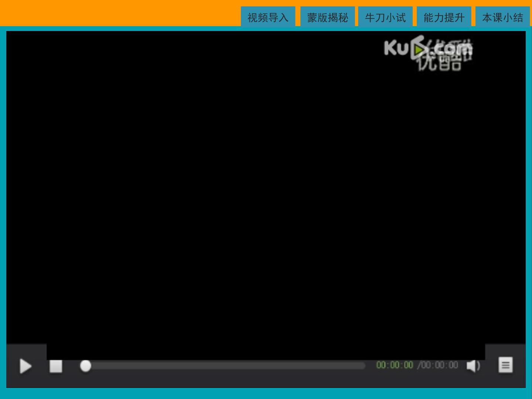532x399 pixels.
Task: Click the middle of the seek bar
Action: point(223,366)
